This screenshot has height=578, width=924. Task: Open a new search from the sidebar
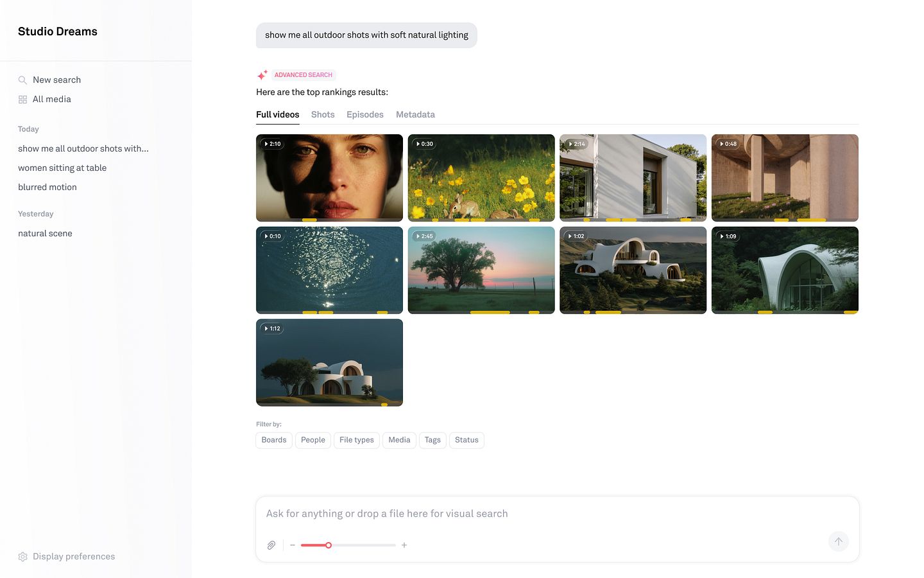click(x=56, y=80)
